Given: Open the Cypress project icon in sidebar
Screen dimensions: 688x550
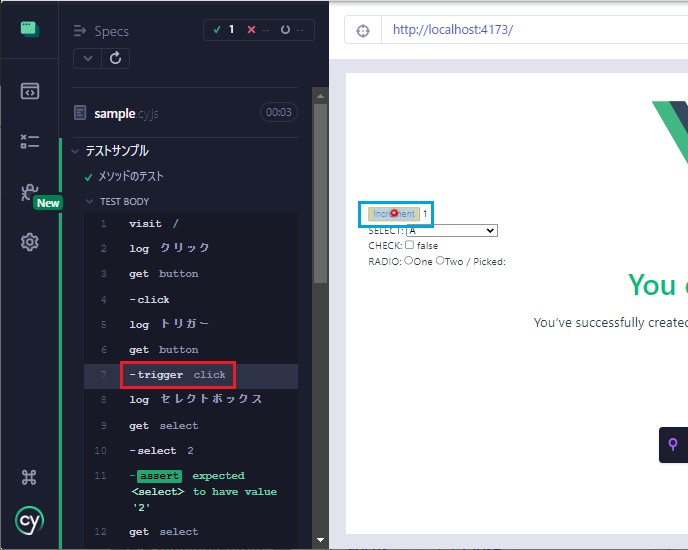Looking at the screenshot, I should [x=29, y=30].
